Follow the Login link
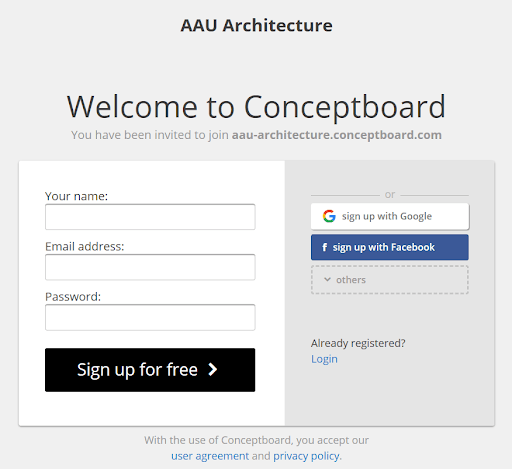 click(x=324, y=359)
